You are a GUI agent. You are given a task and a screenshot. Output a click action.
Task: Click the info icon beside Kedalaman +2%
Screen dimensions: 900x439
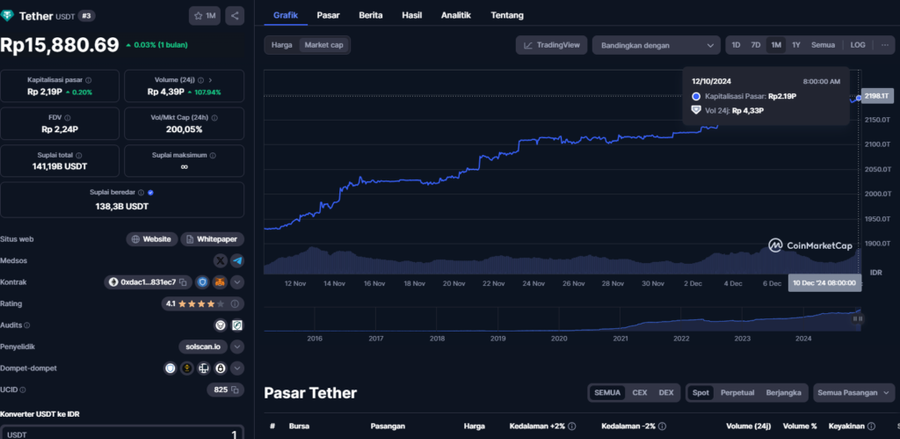click(572, 426)
